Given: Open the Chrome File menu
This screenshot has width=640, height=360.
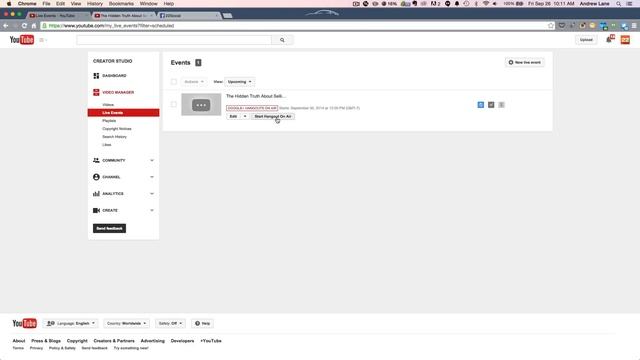Looking at the screenshot, I should pos(47,4).
